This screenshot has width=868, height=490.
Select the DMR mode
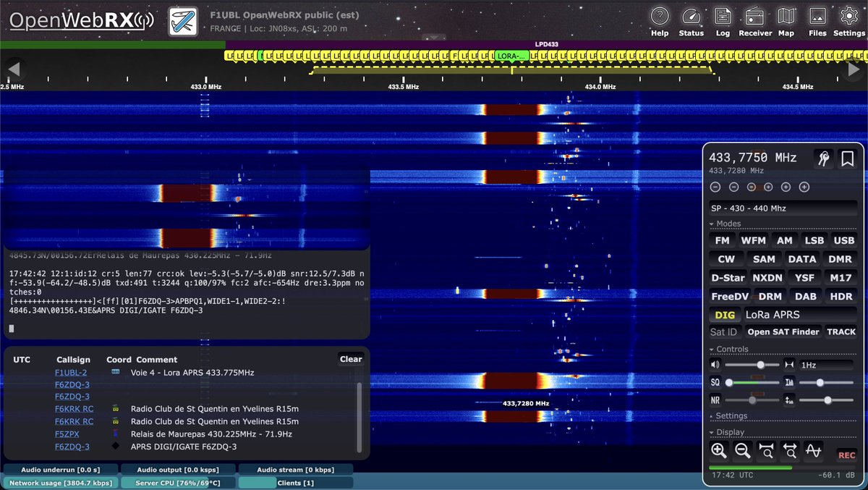[840, 259]
